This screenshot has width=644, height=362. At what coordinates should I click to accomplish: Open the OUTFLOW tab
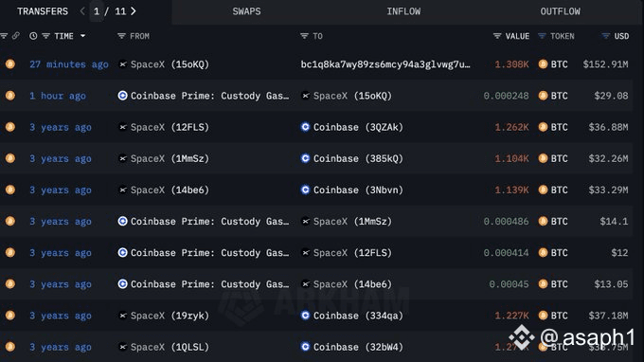[561, 11]
